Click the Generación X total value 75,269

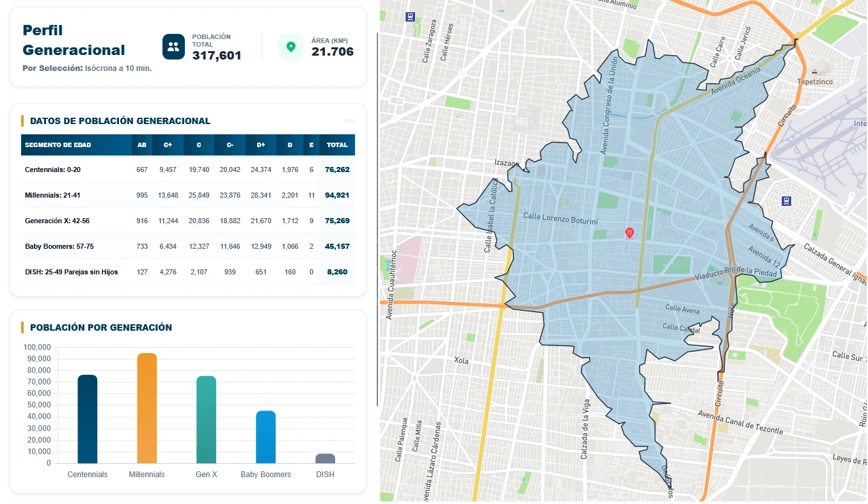tap(337, 221)
